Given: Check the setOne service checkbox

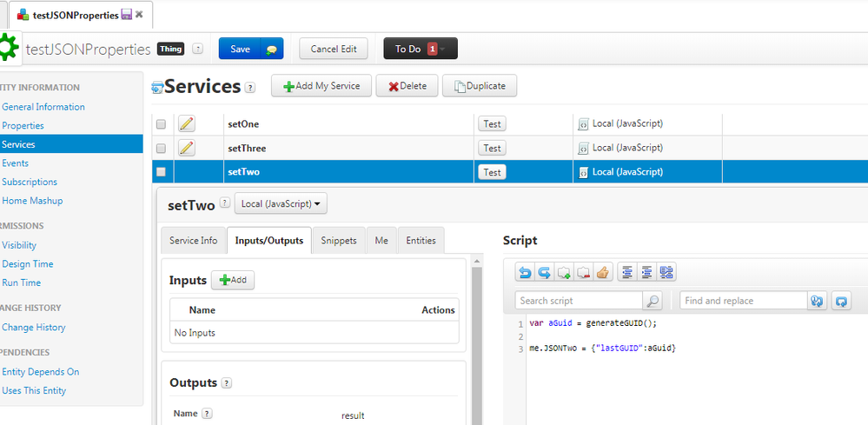Looking at the screenshot, I should (161, 124).
